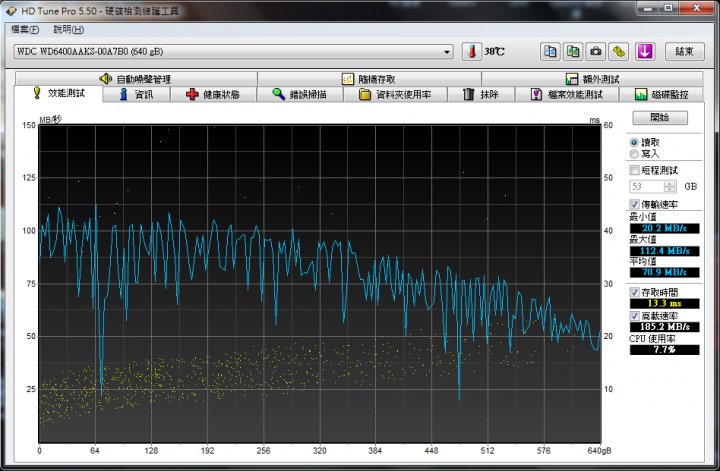This screenshot has height=471, width=720.
Task: Switch to the 自動噪聲管理 tab
Action: click(136, 79)
